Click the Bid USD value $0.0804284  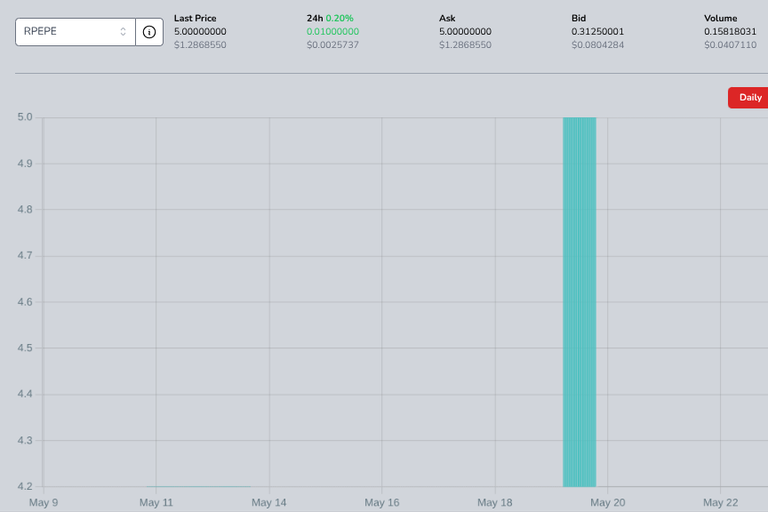coord(598,45)
